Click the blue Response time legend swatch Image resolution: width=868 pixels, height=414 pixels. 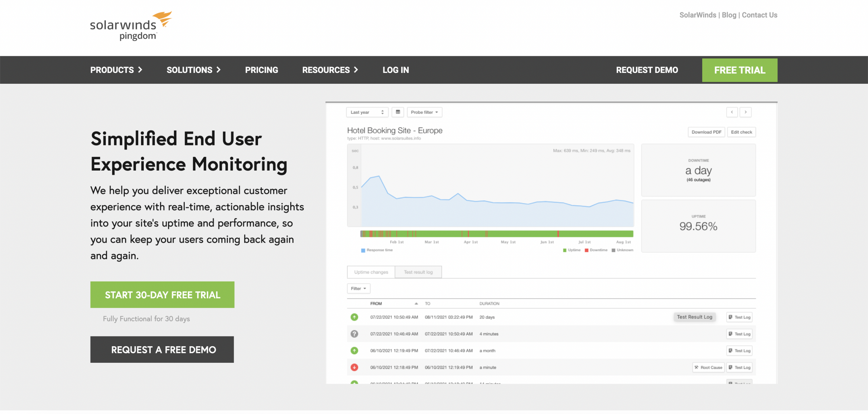tap(363, 250)
